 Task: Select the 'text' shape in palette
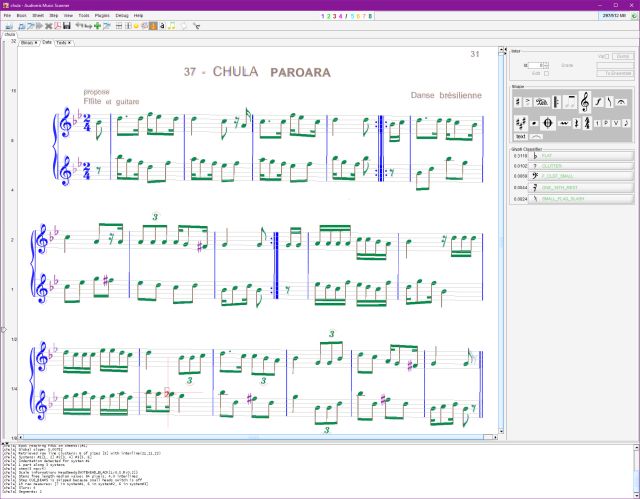tap(520, 136)
